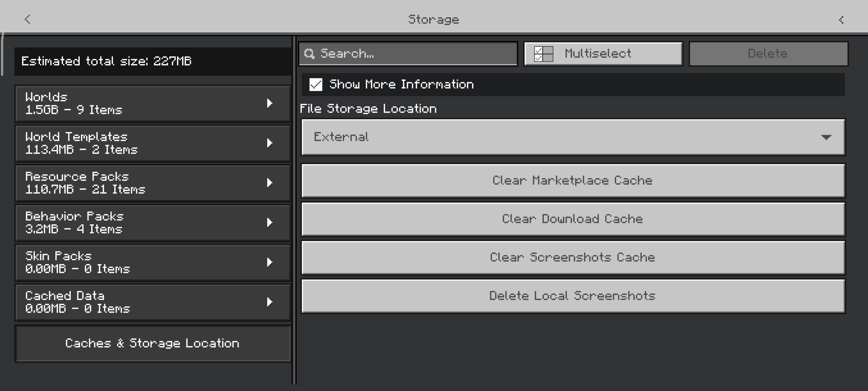This screenshot has width=868, height=391.
Task: Click the Worlds row arrow icon
Action: 270,103
